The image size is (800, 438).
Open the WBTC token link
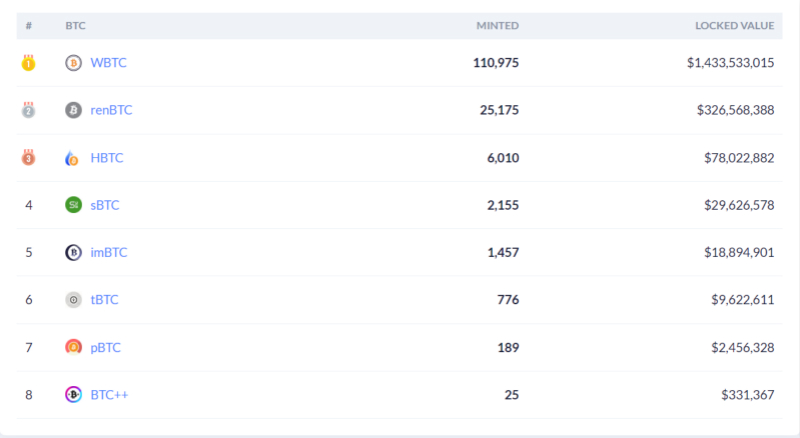click(x=109, y=63)
